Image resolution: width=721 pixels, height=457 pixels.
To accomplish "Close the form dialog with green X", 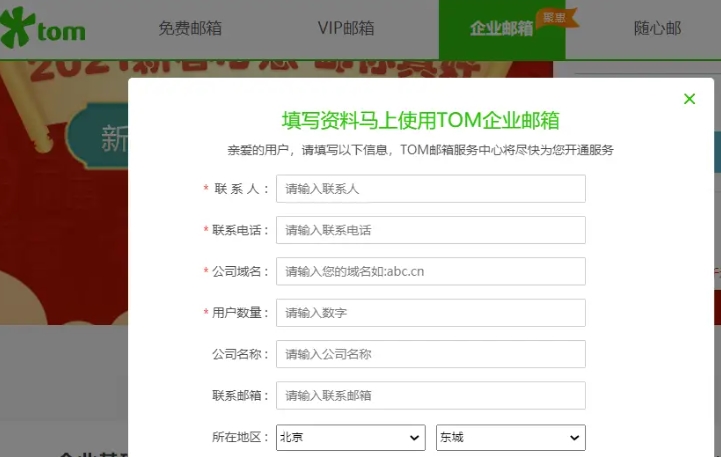I will [x=689, y=98].
